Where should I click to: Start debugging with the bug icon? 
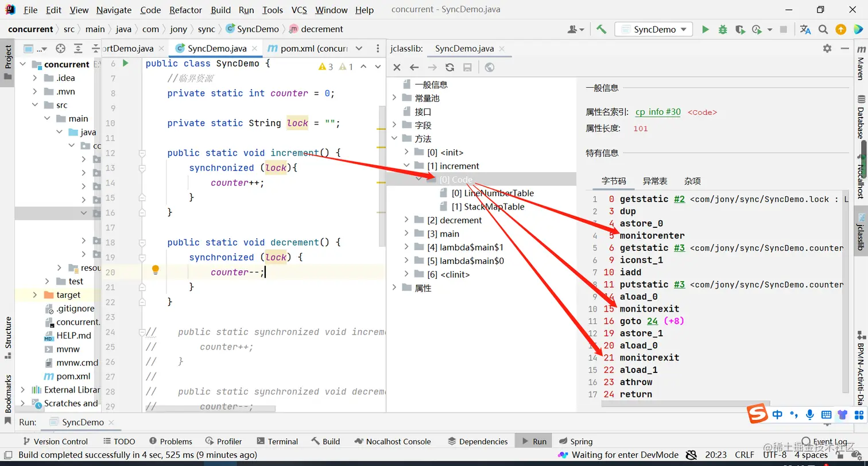point(723,29)
